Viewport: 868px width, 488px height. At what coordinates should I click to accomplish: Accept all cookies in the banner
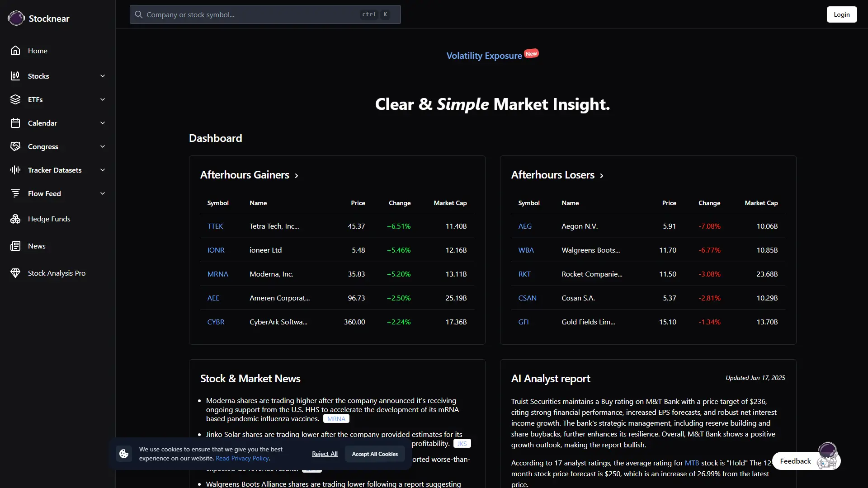(x=374, y=454)
